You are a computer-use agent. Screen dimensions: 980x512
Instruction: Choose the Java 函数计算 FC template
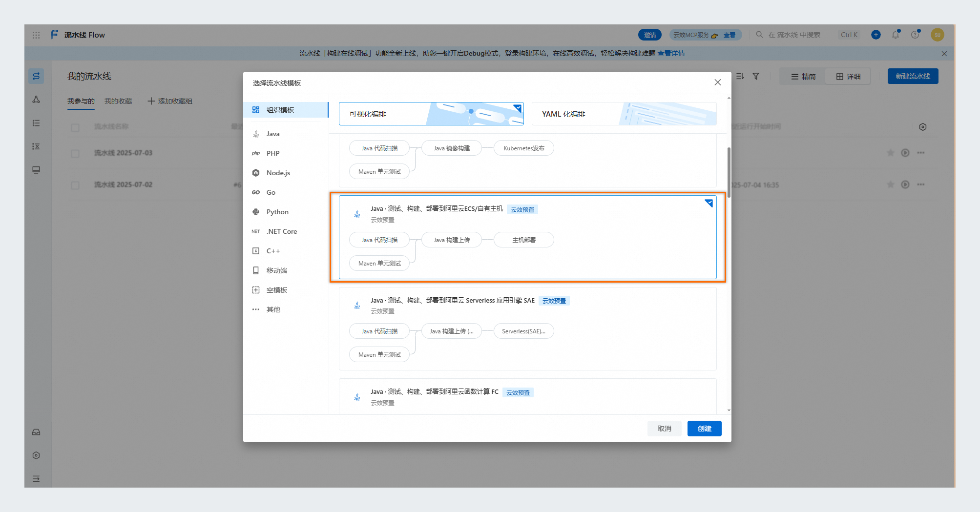click(x=527, y=396)
